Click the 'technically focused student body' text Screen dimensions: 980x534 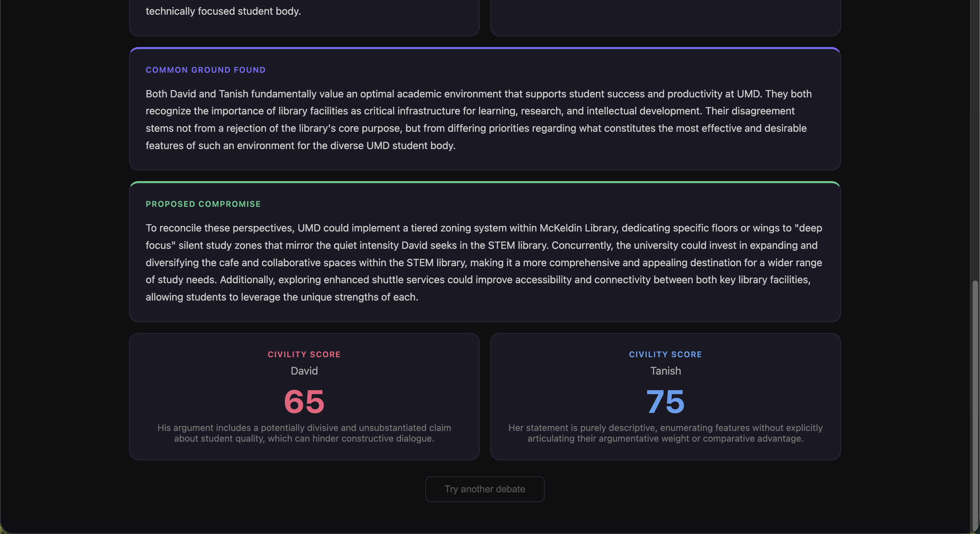pos(223,11)
